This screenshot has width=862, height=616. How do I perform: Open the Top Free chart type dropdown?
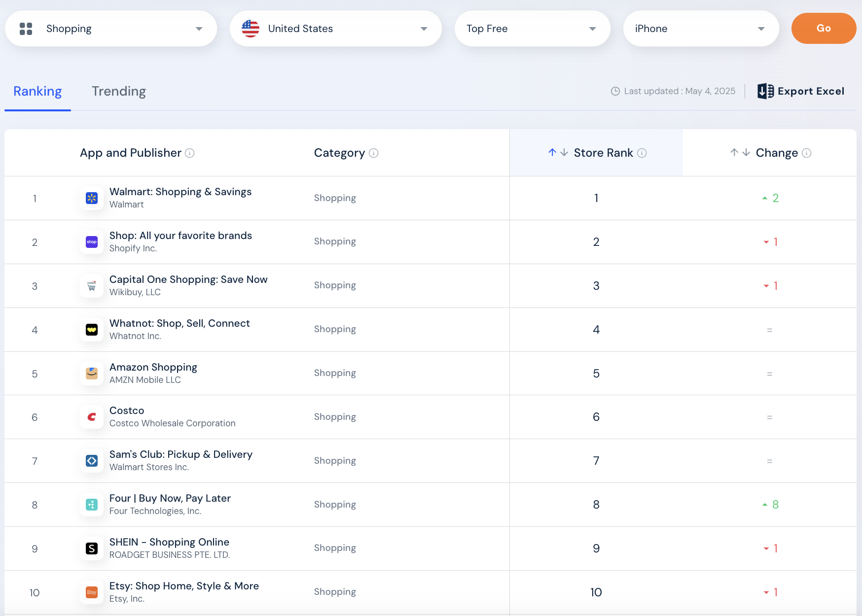[x=533, y=29]
